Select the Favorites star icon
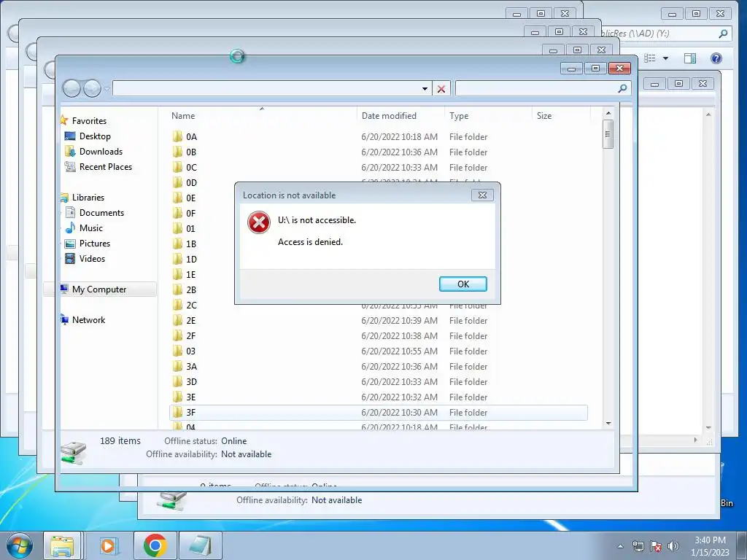Viewport: 747px width, 560px height. coord(64,120)
